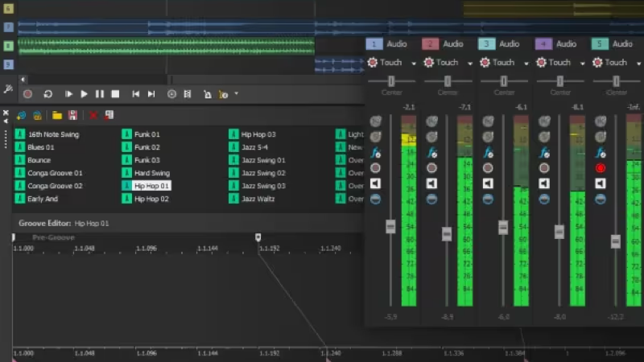
Task: Open FX chain on Audio track 1
Action: [x=375, y=153]
